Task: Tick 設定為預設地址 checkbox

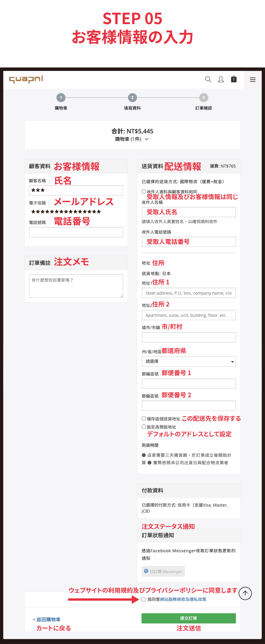Action: (144, 427)
